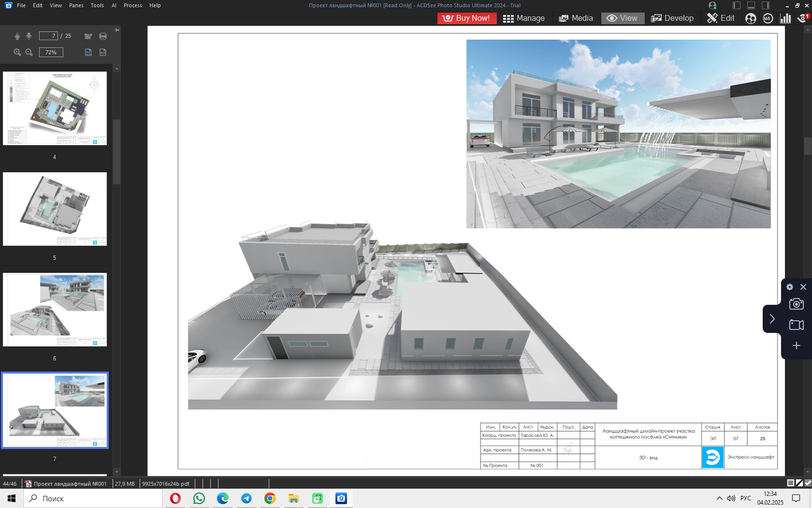Image resolution: width=812 pixels, height=508 pixels.
Task: Go to the previous PDF page arrow
Action: tap(17, 36)
